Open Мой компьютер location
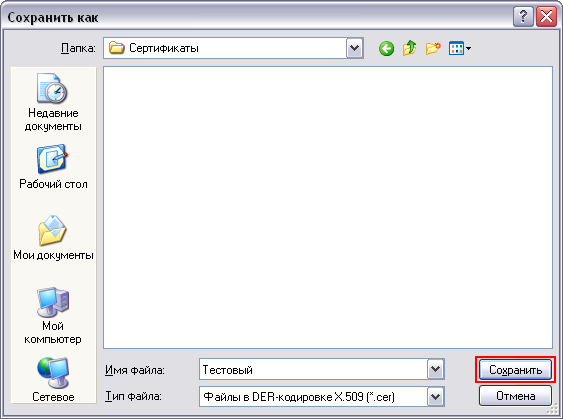The width and height of the screenshot is (563, 419). [53, 315]
